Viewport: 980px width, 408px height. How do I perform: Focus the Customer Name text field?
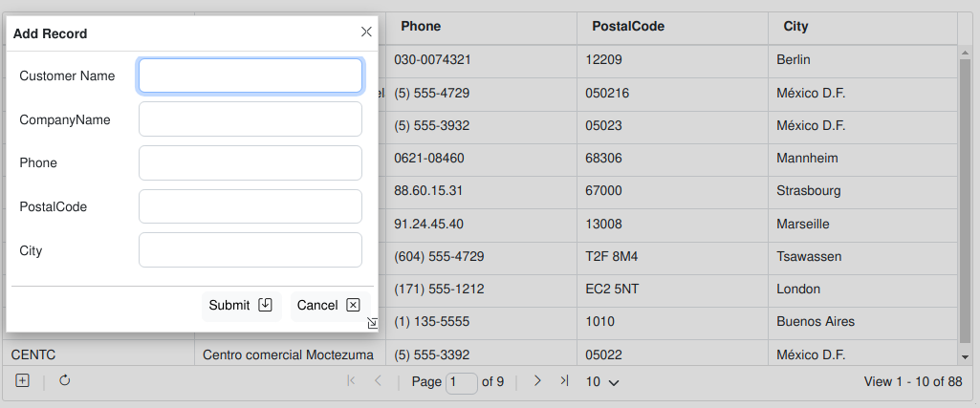250,75
